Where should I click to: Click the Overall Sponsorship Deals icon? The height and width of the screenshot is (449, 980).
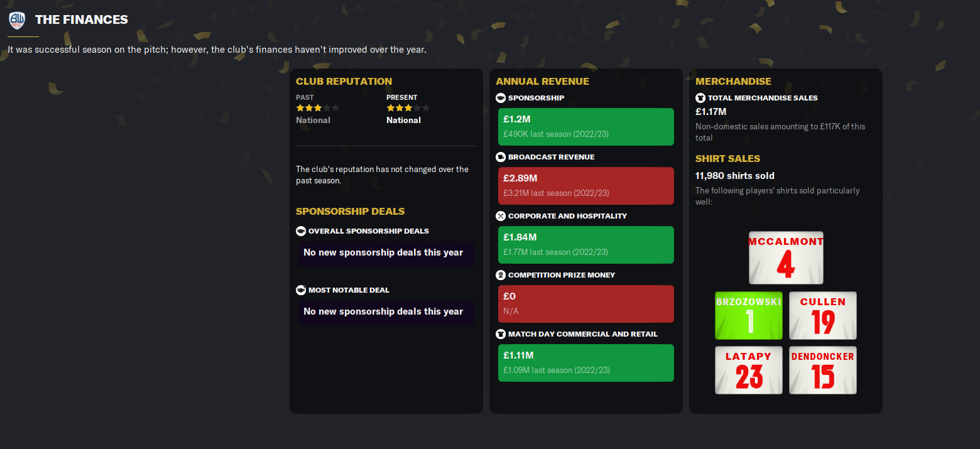tap(301, 231)
